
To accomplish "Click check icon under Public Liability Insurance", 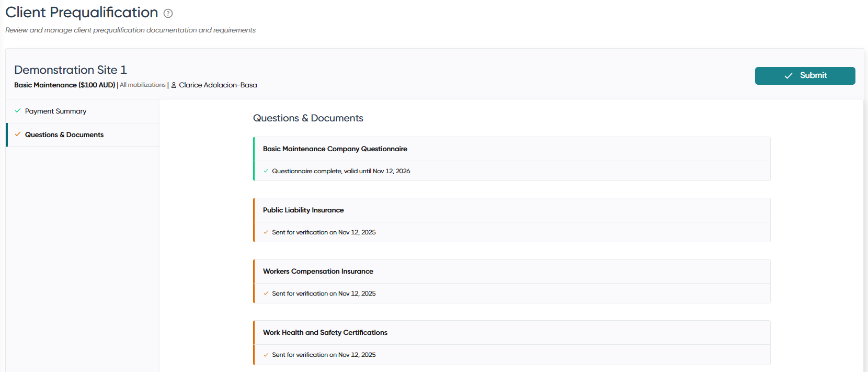I will 266,232.
